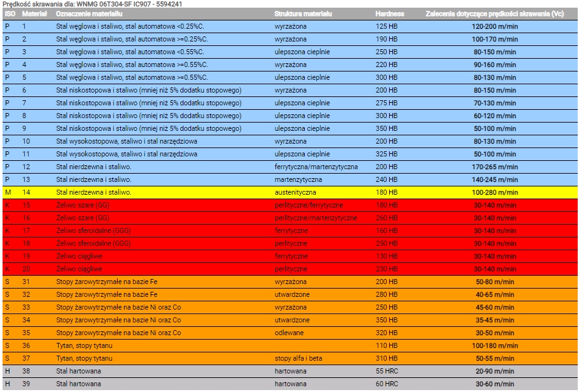
Task: Click the ISO column header
Action: pyautogui.click(x=10, y=13)
